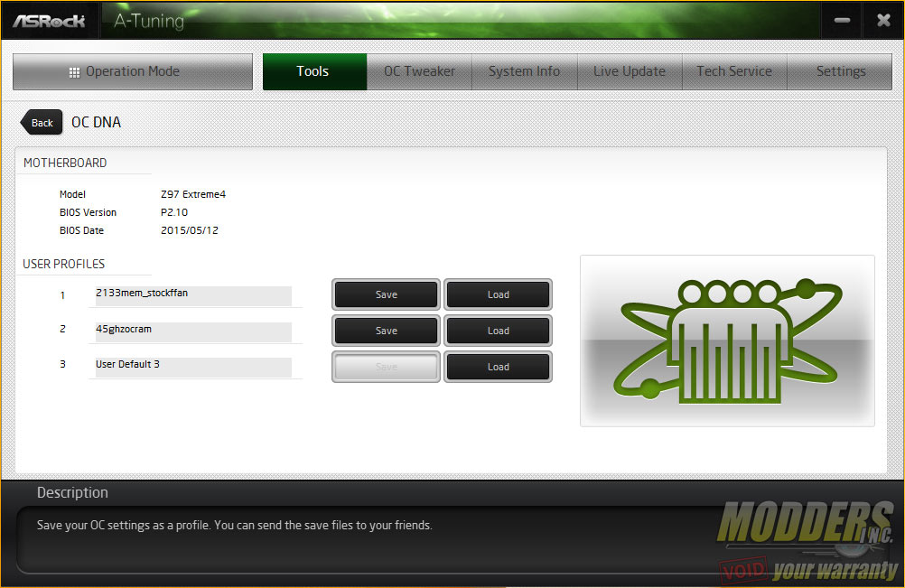Click the Model label

click(72, 194)
